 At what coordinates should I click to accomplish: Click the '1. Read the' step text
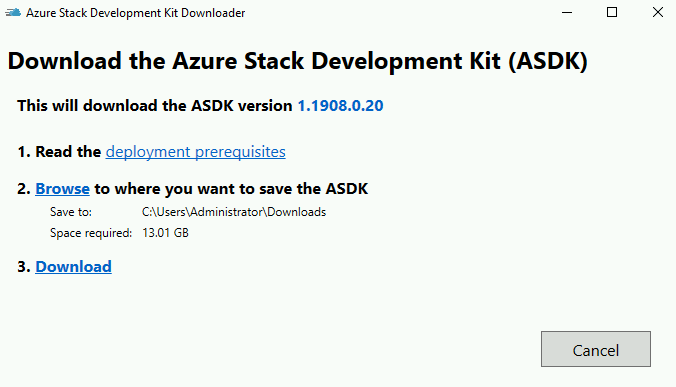pos(59,152)
